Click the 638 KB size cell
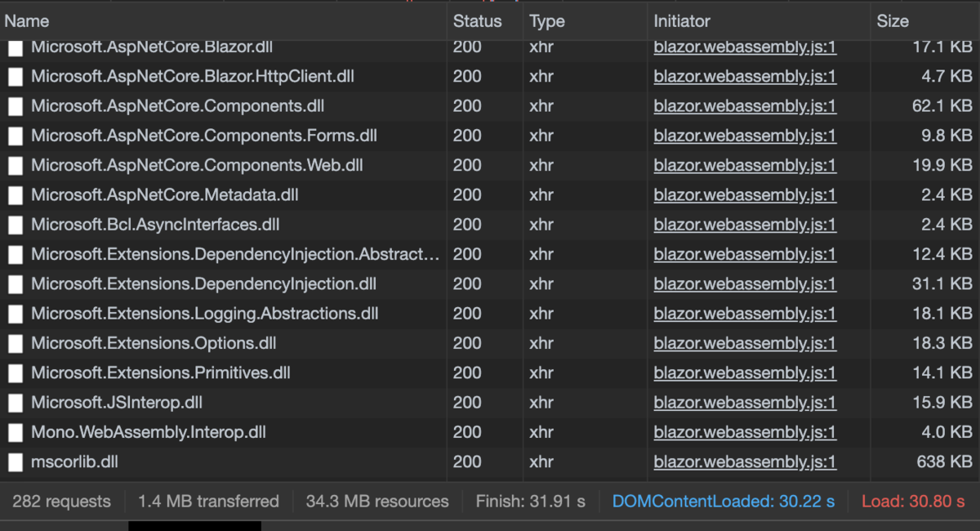Viewport: 980px width, 531px height. pyautogui.click(x=944, y=462)
